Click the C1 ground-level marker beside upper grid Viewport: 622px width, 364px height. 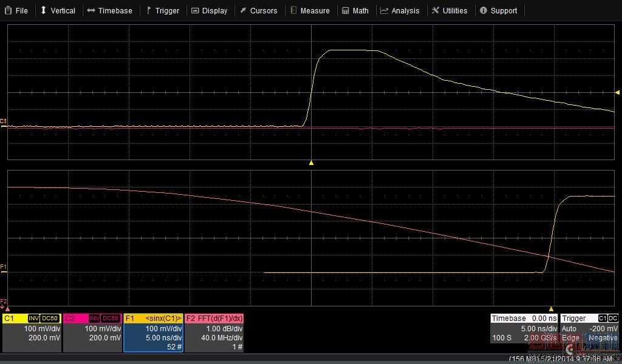(4, 123)
